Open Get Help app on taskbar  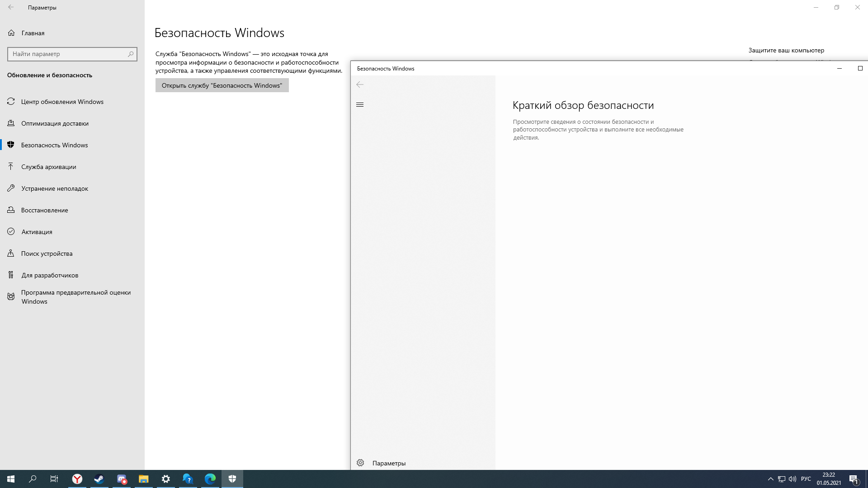188,479
